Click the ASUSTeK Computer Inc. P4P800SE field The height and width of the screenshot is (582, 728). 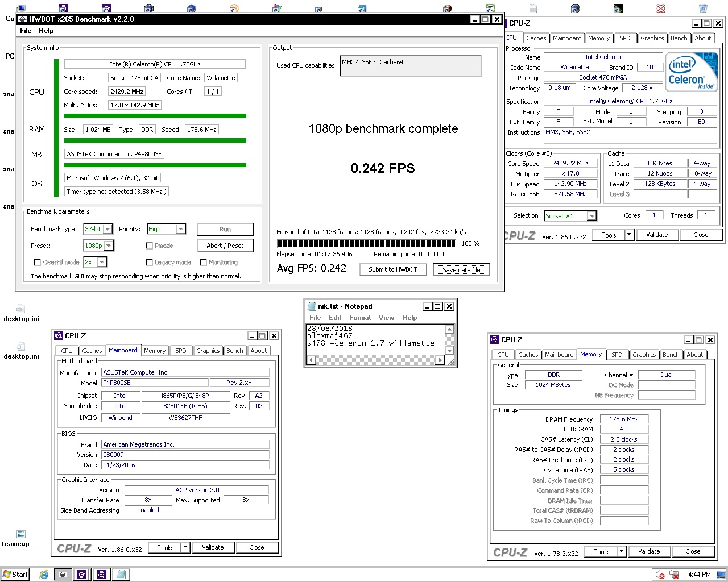tap(114, 154)
